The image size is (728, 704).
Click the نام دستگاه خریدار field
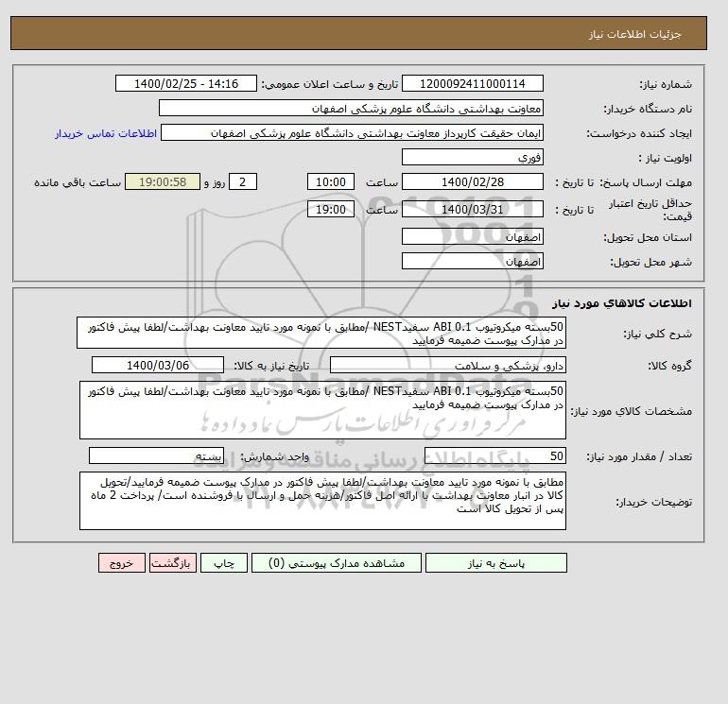pos(351,108)
